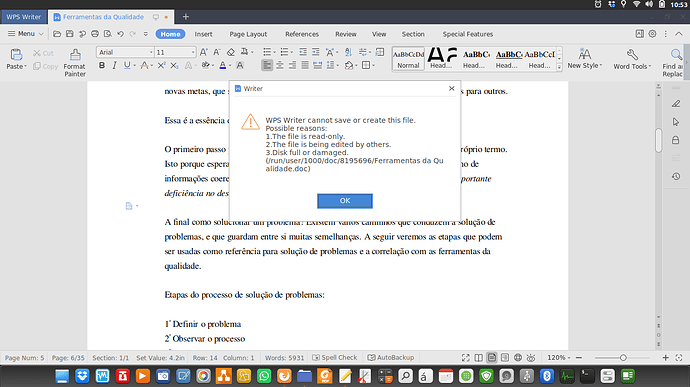
Task: Collapse the ribbon with the chevron
Action: (x=679, y=34)
